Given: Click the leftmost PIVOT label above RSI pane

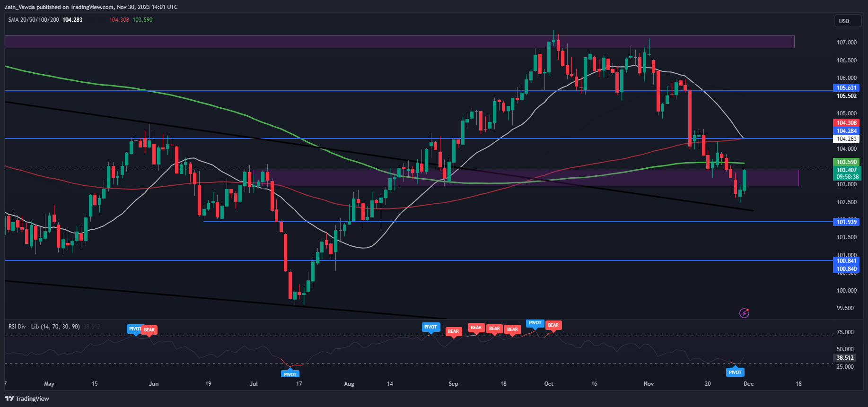Looking at the screenshot, I should (x=135, y=329).
